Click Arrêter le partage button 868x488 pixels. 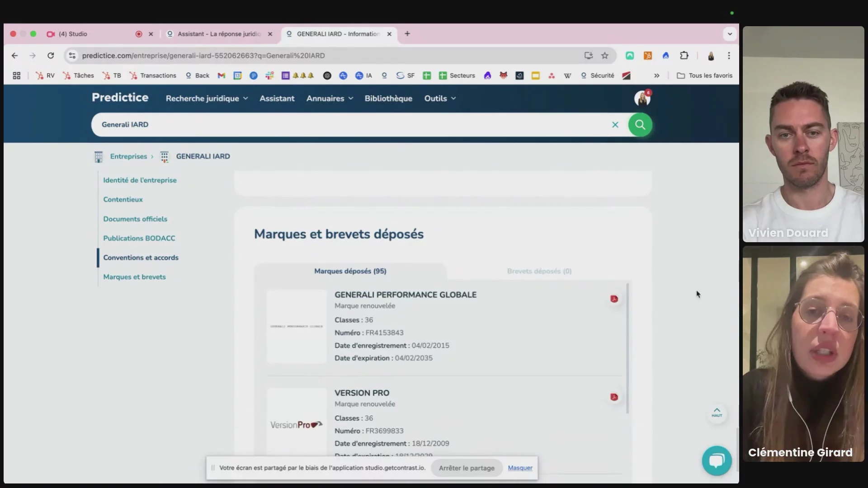point(467,468)
